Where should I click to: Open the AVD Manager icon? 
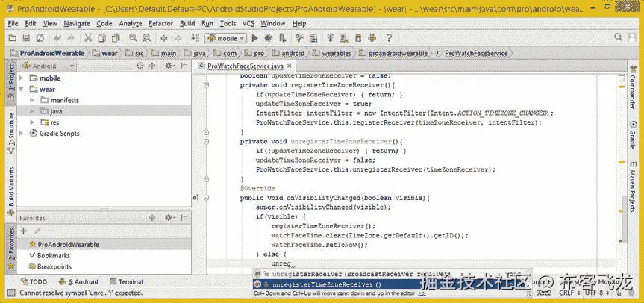pos(344,38)
